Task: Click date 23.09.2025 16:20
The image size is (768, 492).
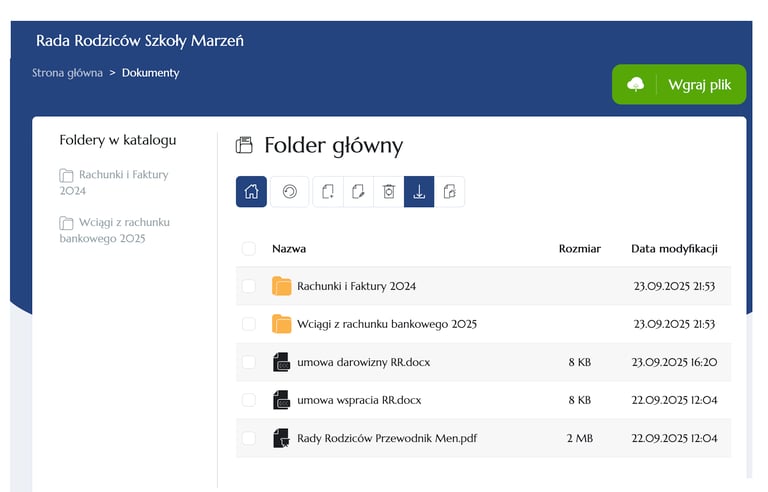Action: [x=674, y=362]
